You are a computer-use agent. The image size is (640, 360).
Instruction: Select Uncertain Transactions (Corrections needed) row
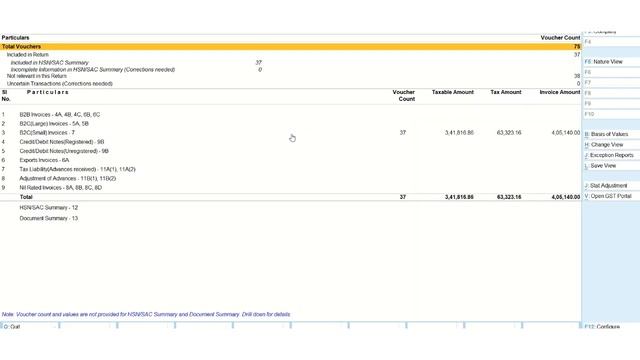coord(291,84)
